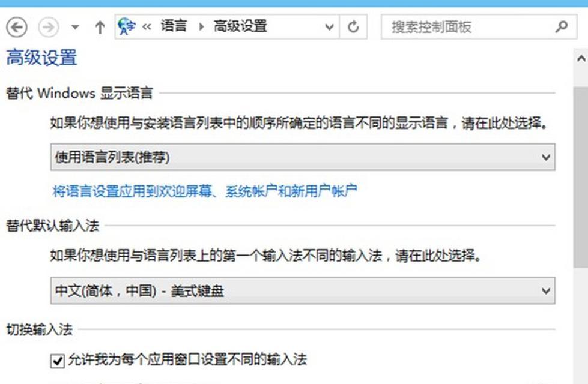Open the recent locations dropdown arrow

click(x=75, y=27)
